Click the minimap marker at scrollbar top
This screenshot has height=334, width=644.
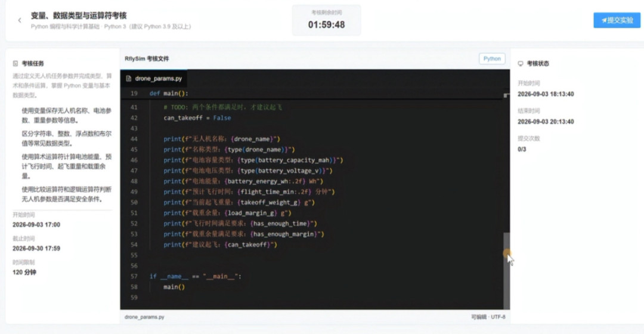tap(506, 95)
